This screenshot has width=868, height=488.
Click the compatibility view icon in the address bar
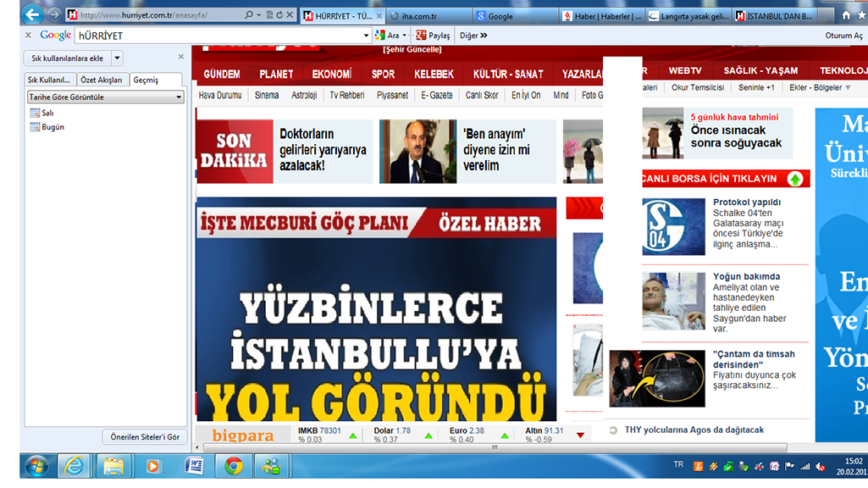(269, 15)
